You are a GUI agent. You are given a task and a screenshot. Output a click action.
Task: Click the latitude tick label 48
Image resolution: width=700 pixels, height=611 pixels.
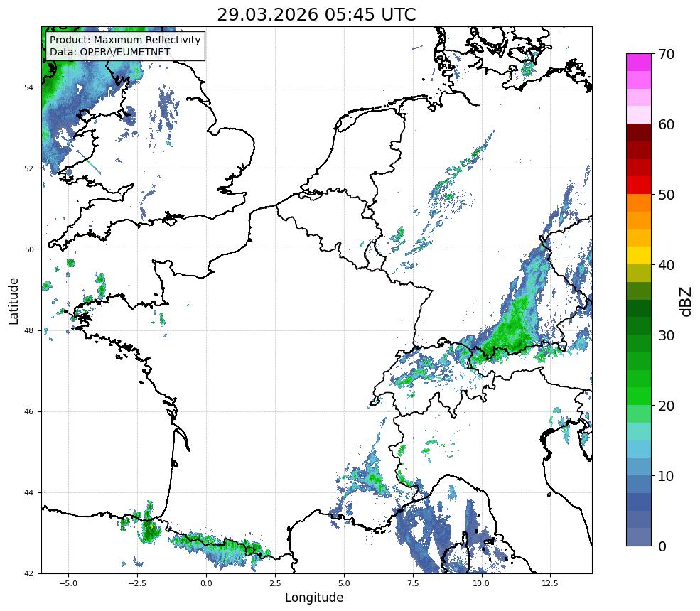click(29, 330)
